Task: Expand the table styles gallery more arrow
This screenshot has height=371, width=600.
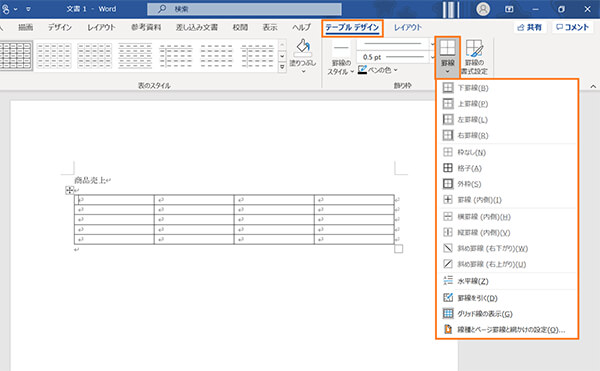Action: [x=282, y=67]
